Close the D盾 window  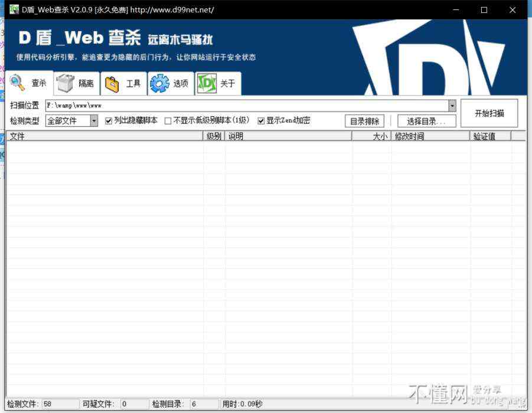click(x=513, y=10)
